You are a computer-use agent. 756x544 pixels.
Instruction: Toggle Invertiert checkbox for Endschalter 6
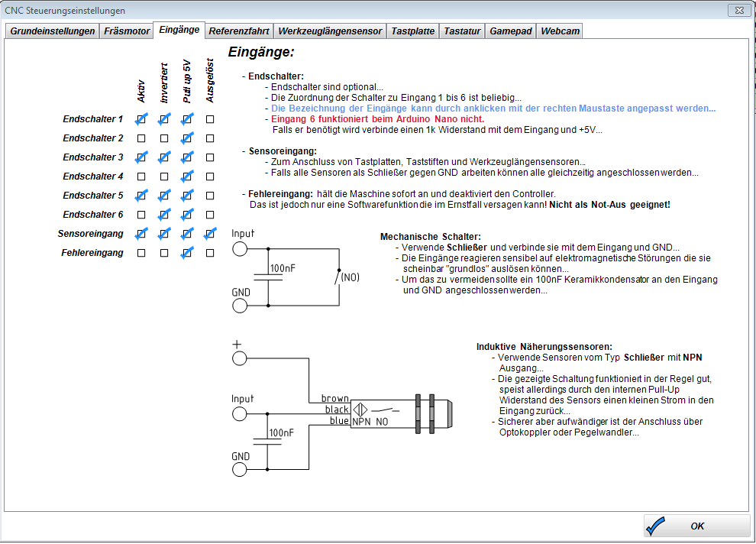164,215
